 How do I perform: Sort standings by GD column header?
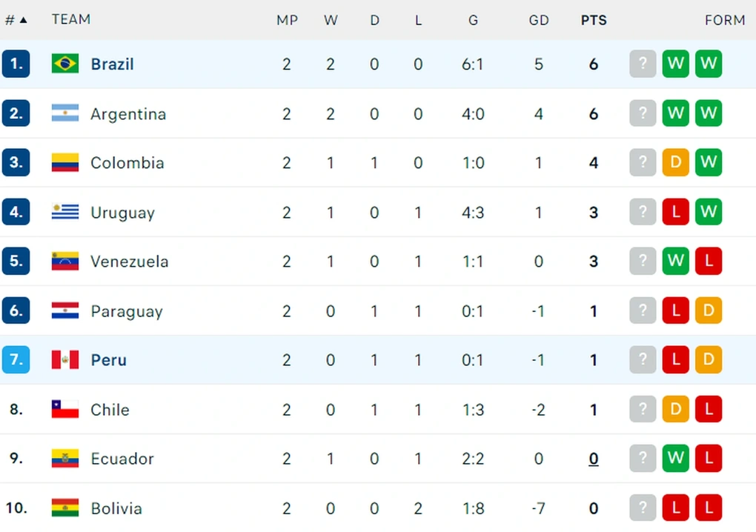tap(539, 20)
